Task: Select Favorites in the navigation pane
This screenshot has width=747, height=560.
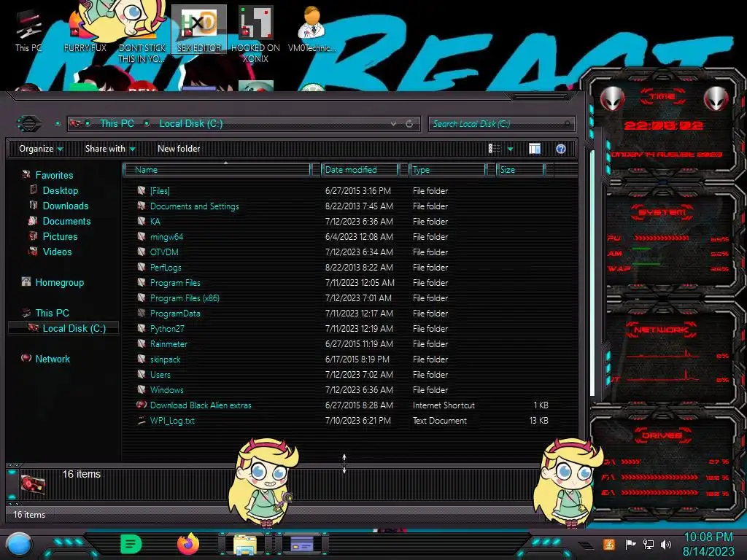Action: coord(54,175)
